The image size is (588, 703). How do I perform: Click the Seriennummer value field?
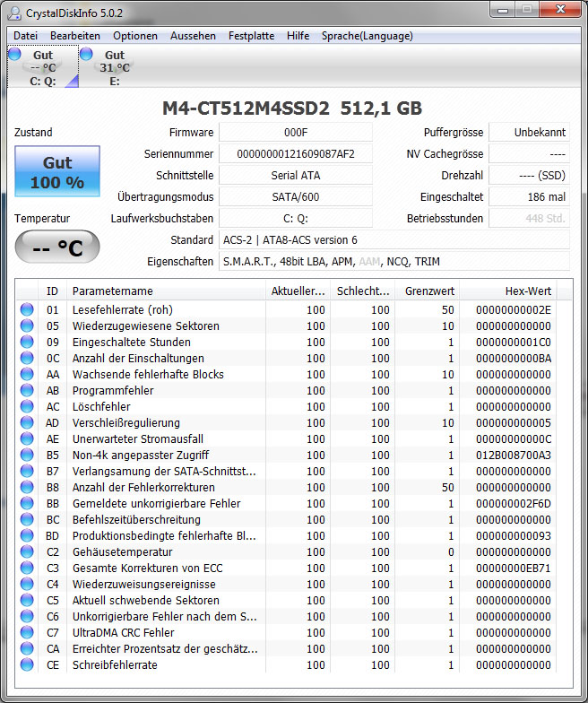(296, 154)
